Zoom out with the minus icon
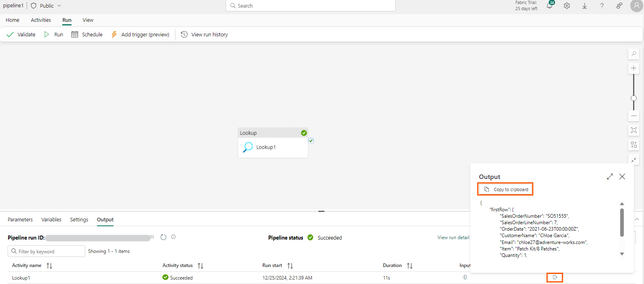The width and height of the screenshot is (644, 284). pyautogui.click(x=634, y=116)
